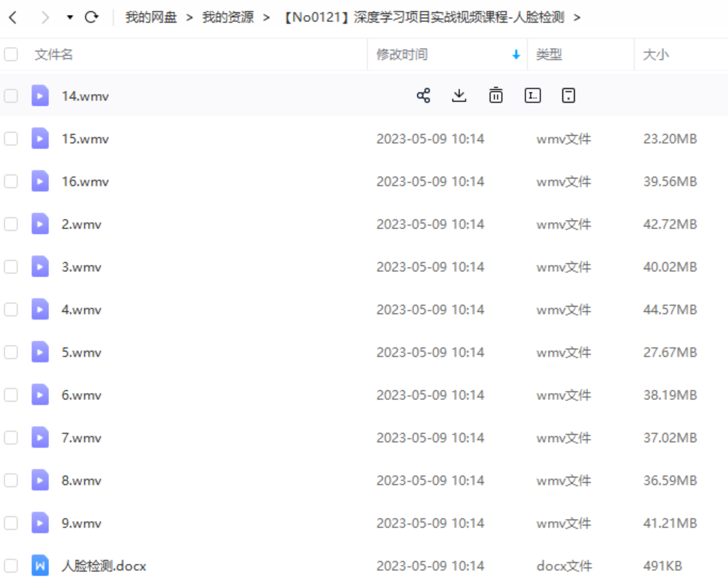The height and width of the screenshot is (583, 728).
Task: Go to 我的资源 breadcrumb folder
Action: click(x=228, y=17)
